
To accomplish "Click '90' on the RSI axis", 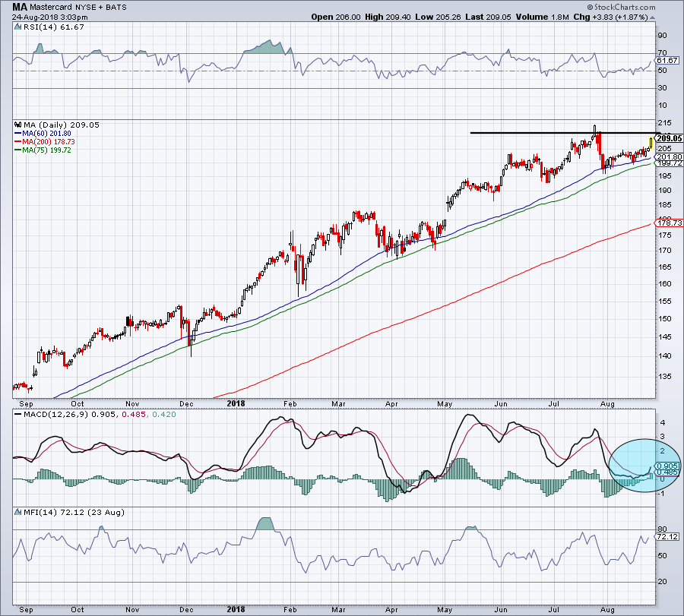I will pyautogui.click(x=662, y=36).
